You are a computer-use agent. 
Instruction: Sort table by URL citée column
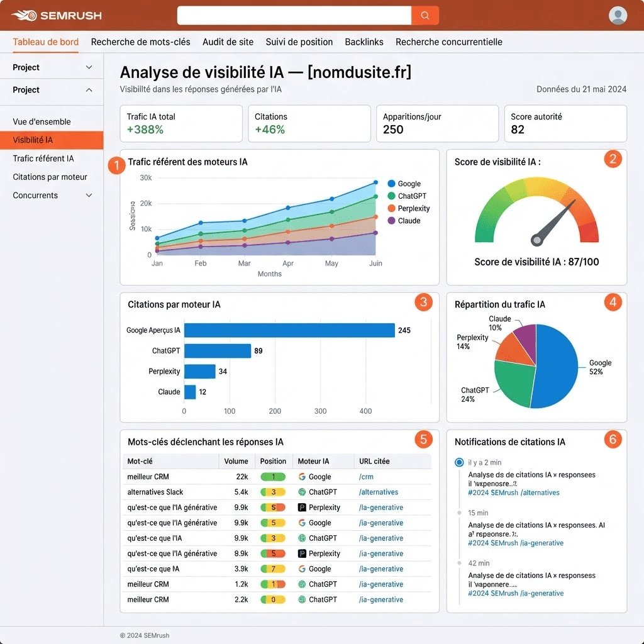point(374,461)
